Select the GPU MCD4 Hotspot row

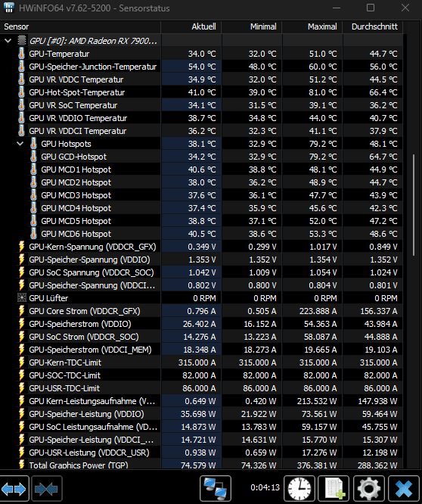201,208
